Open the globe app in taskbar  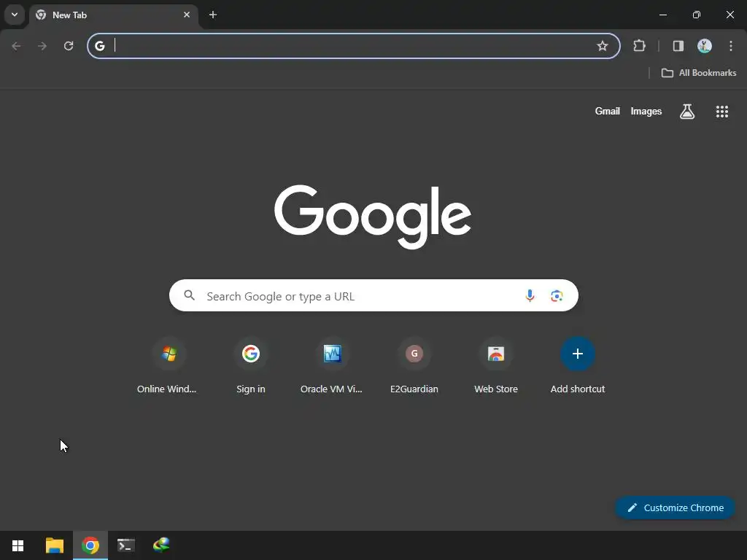pos(161,545)
